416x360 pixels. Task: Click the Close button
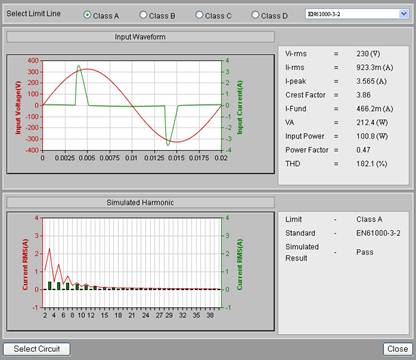click(x=397, y=349)
